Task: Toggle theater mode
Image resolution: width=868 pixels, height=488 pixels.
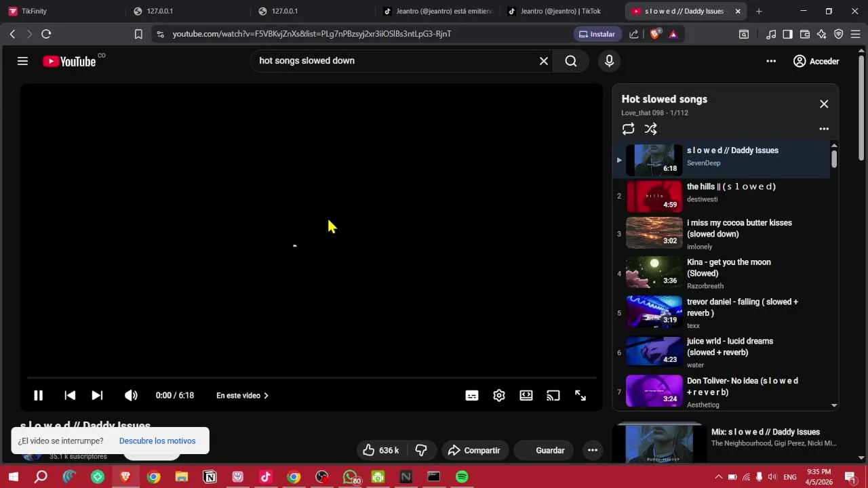Action: 526,396
